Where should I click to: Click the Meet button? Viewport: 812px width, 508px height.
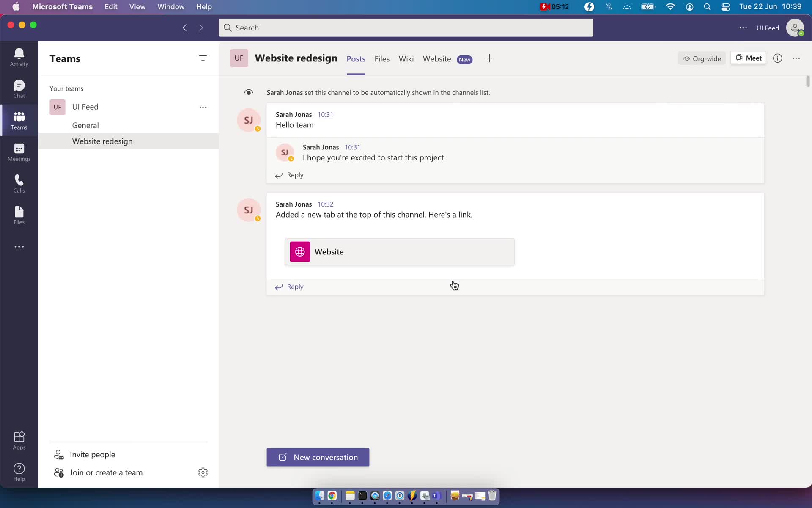pyautogui.click(x=749, y=58)
